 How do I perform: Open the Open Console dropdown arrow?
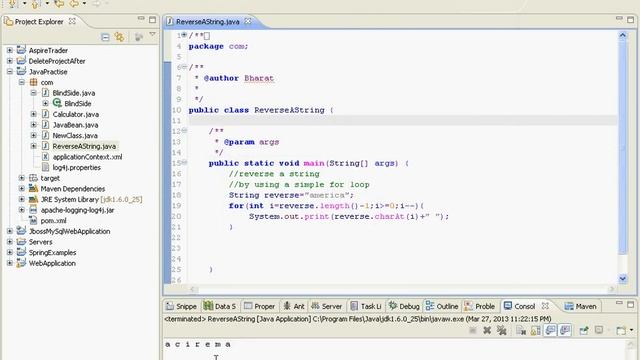(x=631, y=330)
